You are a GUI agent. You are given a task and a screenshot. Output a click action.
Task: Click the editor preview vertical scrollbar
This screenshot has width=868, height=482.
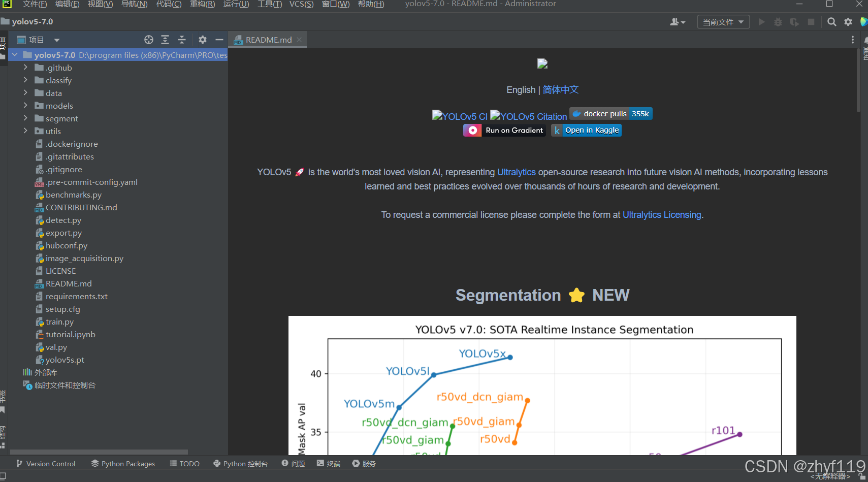tap(858, 80)
